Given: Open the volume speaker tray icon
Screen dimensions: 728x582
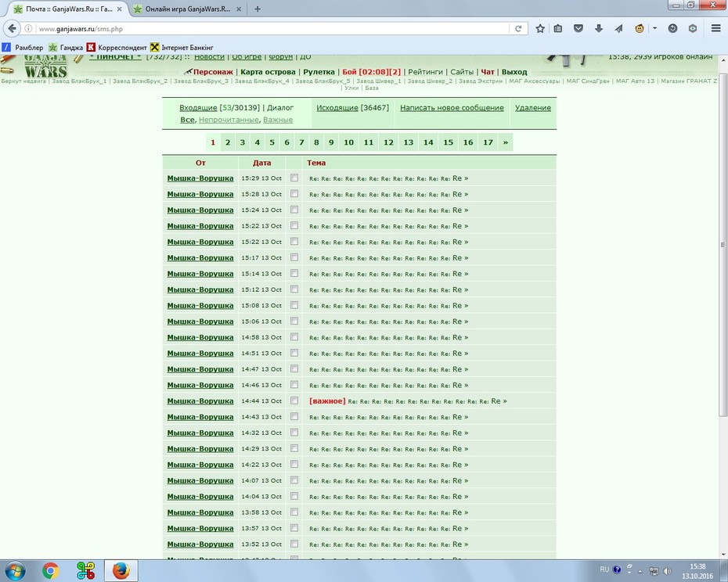Looking at the screenshot, I should pos(667,571).
